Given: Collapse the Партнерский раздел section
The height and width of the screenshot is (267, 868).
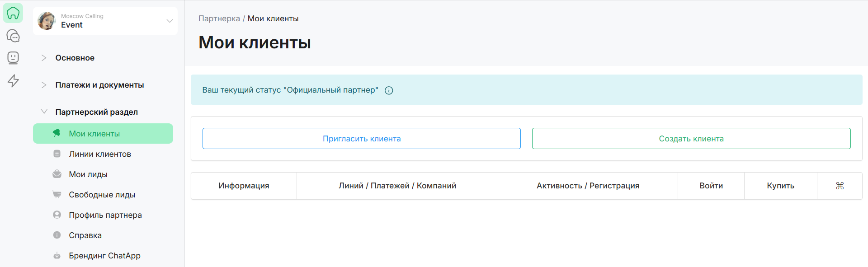Looking at the screenshot, I should (96, 112).
